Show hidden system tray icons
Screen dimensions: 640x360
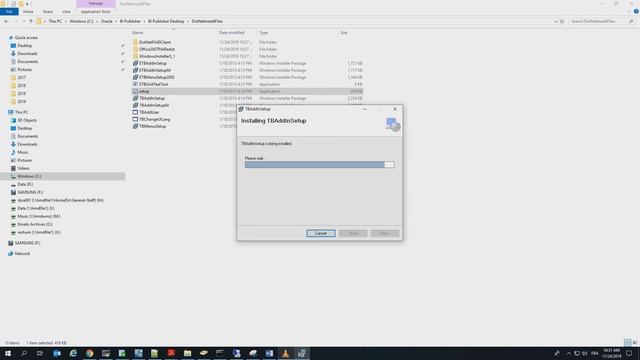[x=569, y=353]
